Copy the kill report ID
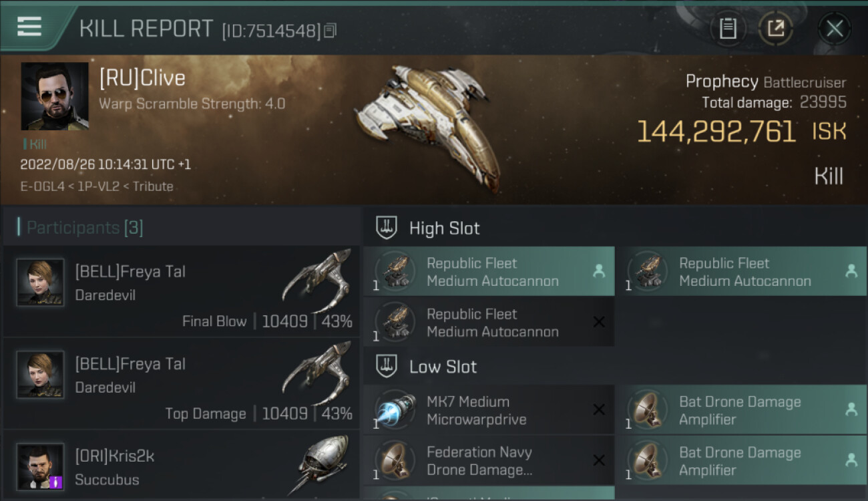Viewport: 868px width, 501px height. pyautogui.click(x=331, y=31)
